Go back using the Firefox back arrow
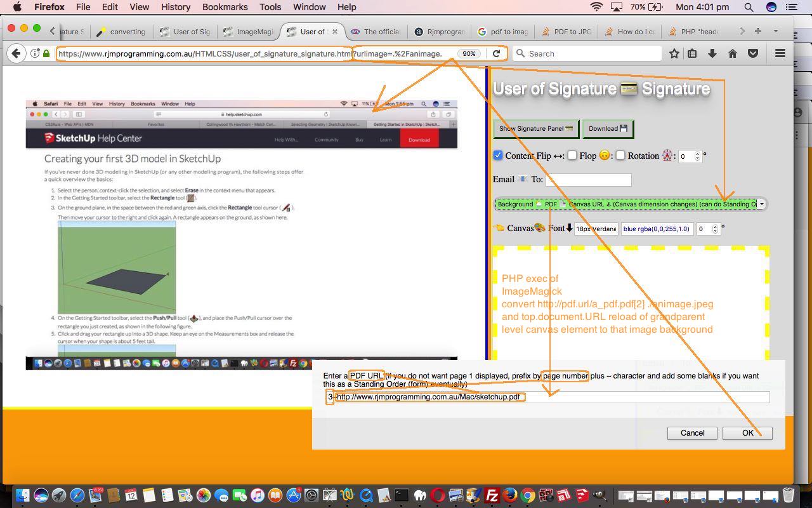The width and height of the screenshot is (812, 508). [16, 54]
